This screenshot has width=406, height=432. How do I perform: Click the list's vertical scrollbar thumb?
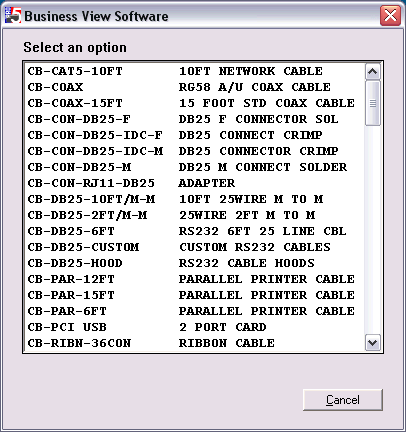pyautogui.click(x=372, y=103)
